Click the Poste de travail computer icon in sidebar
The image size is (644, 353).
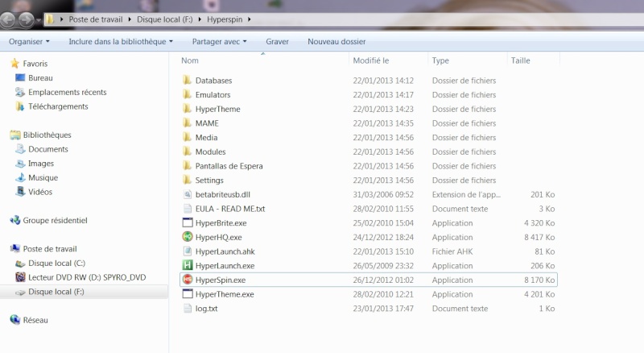coord(15,248)
